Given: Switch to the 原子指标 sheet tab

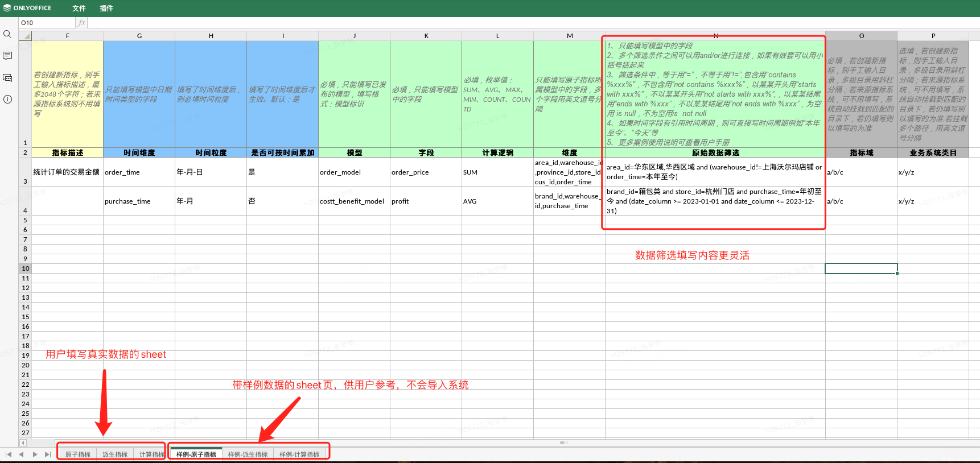Looking at the screenshot, I should [x=77, y=454].
